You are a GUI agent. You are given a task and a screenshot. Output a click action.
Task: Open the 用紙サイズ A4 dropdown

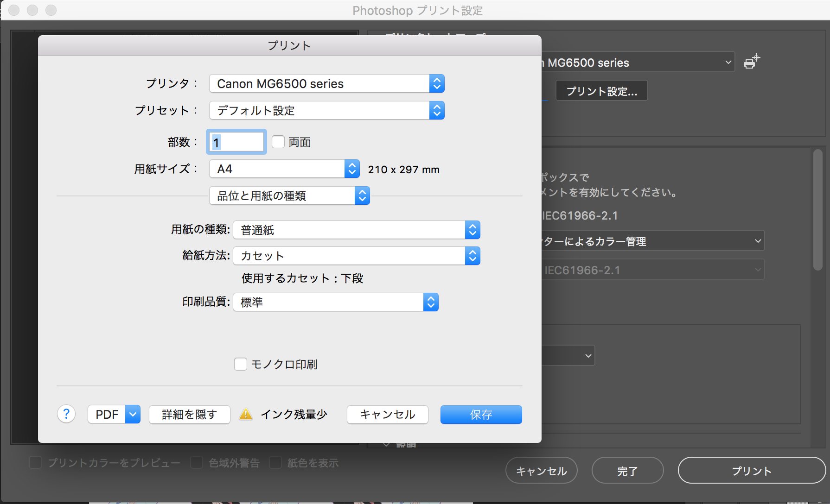coord(284,169)
